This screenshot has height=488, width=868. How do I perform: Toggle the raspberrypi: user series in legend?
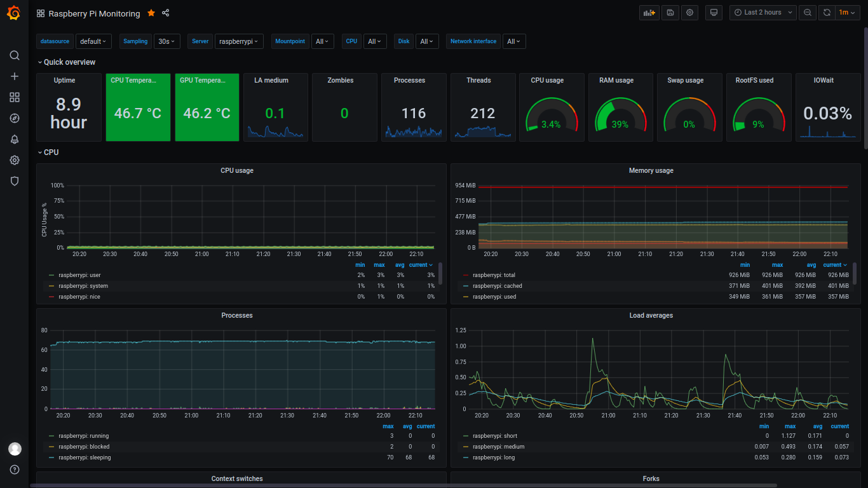[x=79, y=275]
